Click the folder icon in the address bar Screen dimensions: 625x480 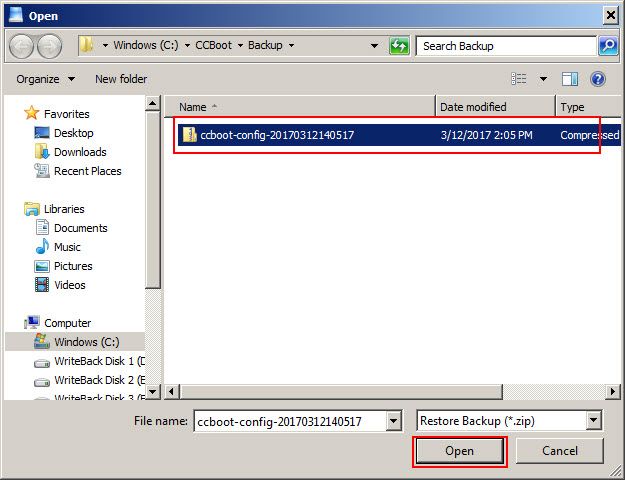click(86, 45)
